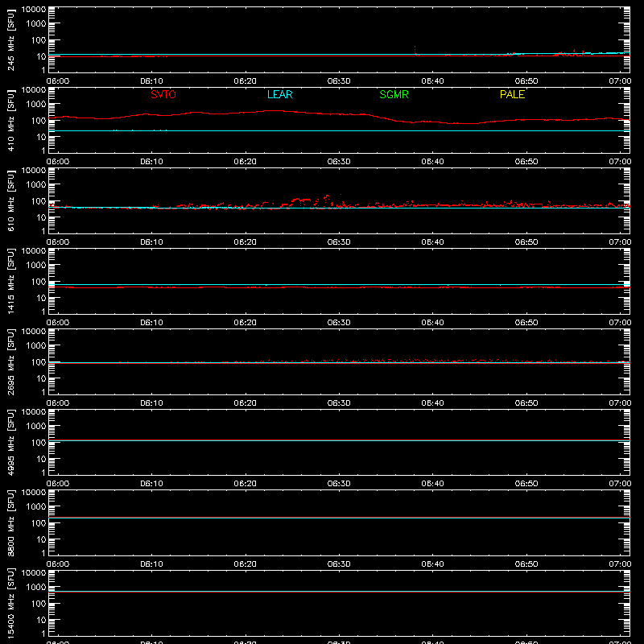Image resolution: width=644 pixels, height=644 pixels.
Task: Click the cyan LEAR station label
Action: coord(279,94)
